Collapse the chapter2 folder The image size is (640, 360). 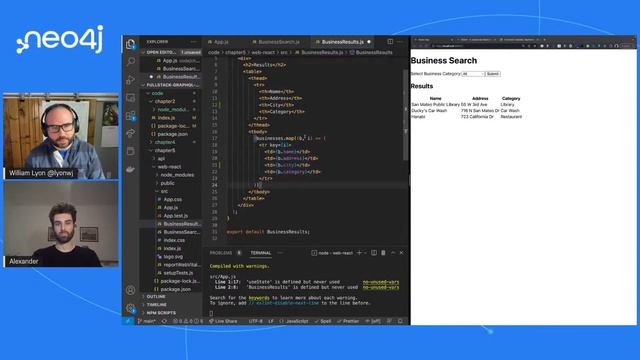point(171,101)
